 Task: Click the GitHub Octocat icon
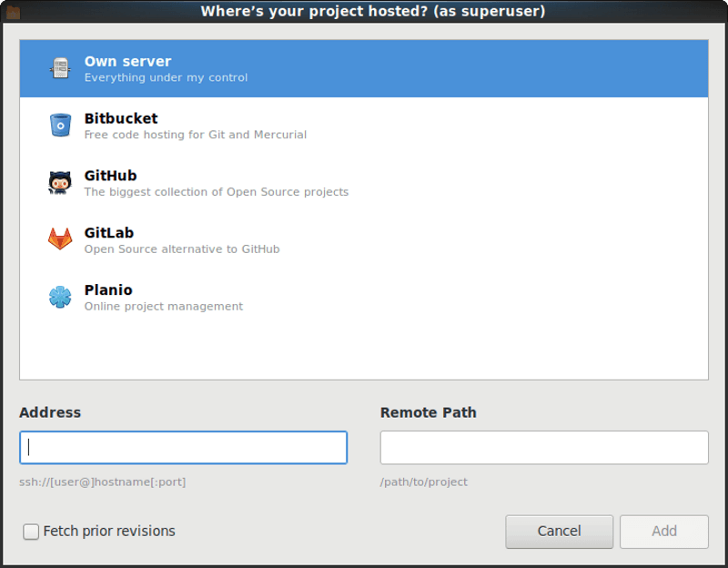coord(60,182)
